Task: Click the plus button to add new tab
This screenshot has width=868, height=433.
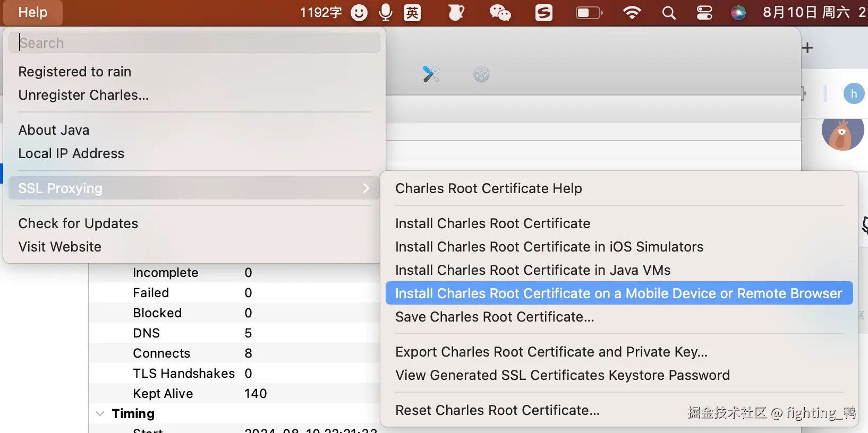Action: (808, 48)
